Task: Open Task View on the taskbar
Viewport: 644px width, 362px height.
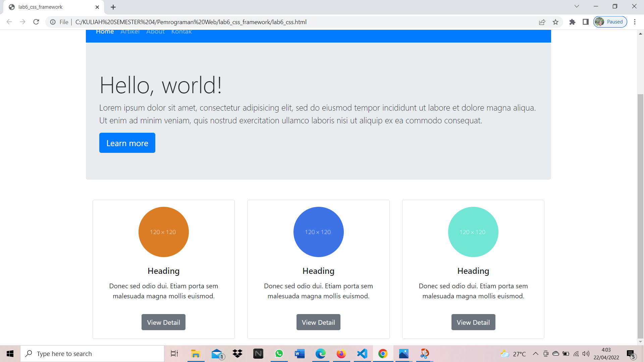Action: pos(174,354)
